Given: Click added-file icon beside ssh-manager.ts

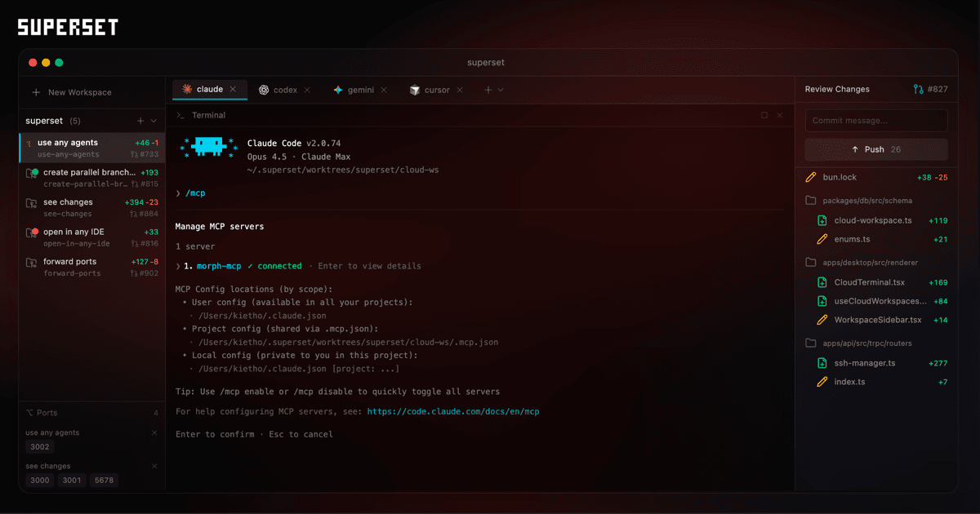Looking at the screenshot, I should point(823,363).
